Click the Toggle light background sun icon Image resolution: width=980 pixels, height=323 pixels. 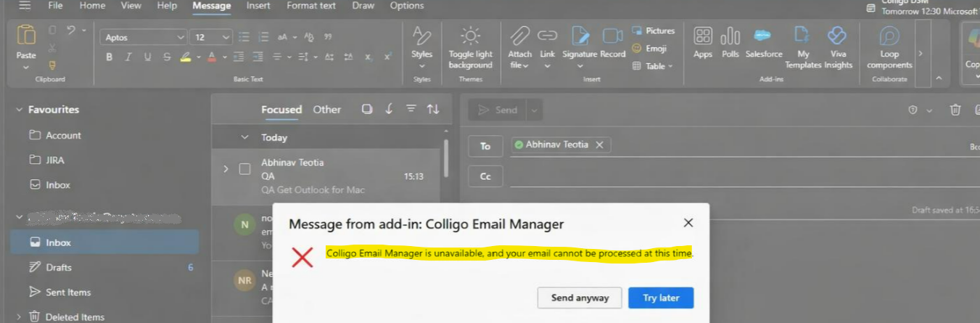[470, 36]
